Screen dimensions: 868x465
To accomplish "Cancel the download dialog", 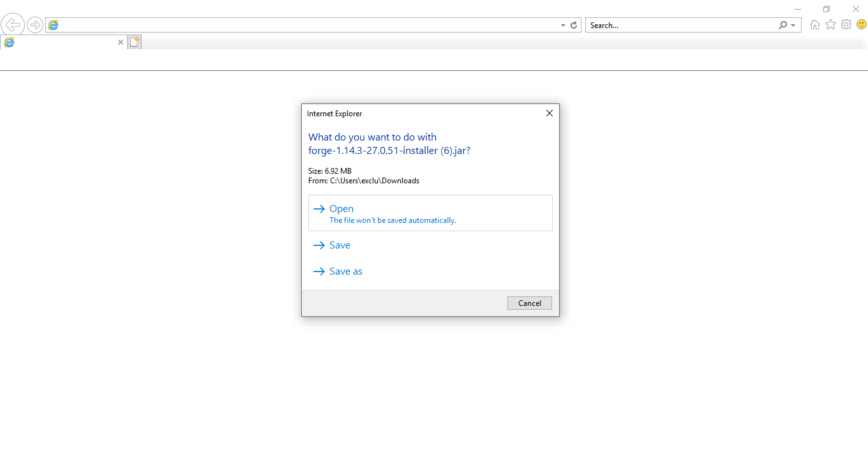I will tap(529, 302).
